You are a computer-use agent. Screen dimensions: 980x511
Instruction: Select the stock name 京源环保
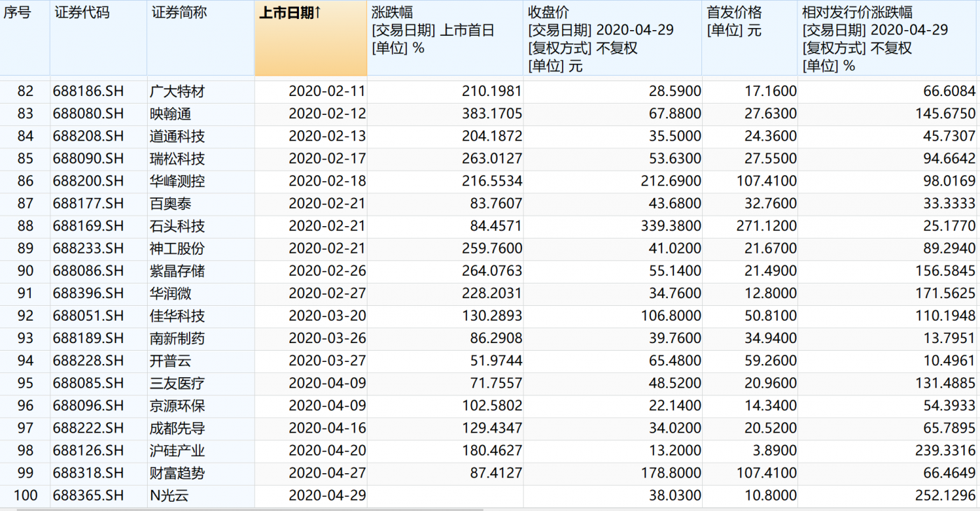[x=177, y=405]
